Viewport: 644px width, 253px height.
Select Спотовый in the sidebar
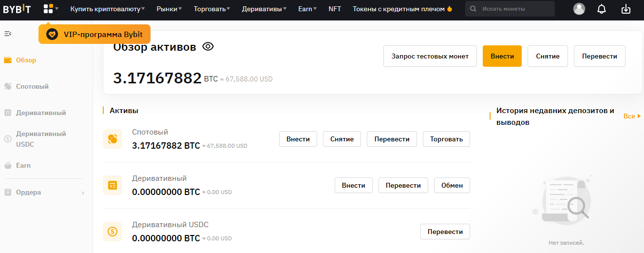coord(32,86)
